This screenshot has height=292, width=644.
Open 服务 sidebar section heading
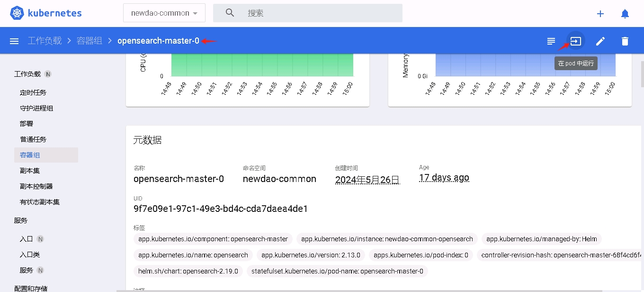(21, 220)
